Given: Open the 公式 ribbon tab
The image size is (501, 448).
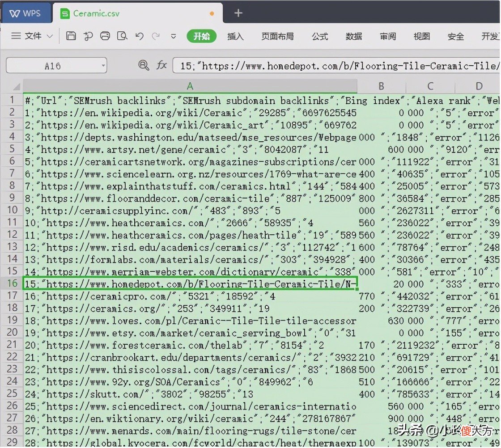Looking at the screenshot, I should (320, 36).
